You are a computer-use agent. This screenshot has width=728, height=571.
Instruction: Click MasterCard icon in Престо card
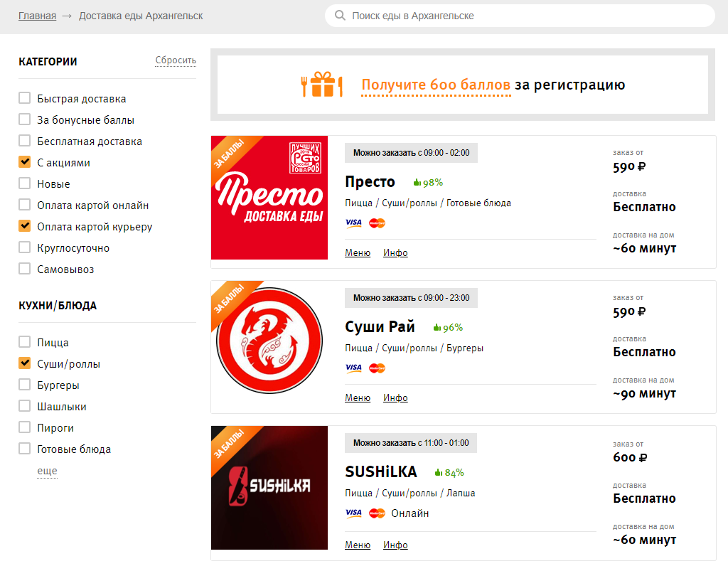[x=377, y=223]
